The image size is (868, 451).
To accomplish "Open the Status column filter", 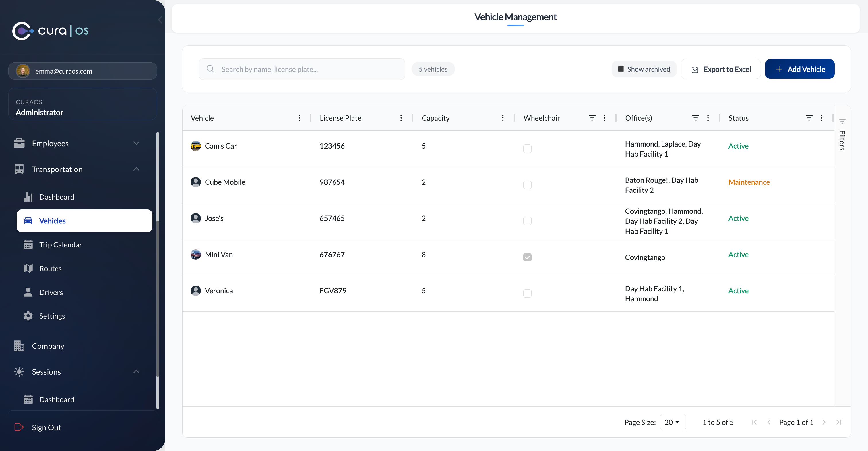I will click(x=809, y=118).
